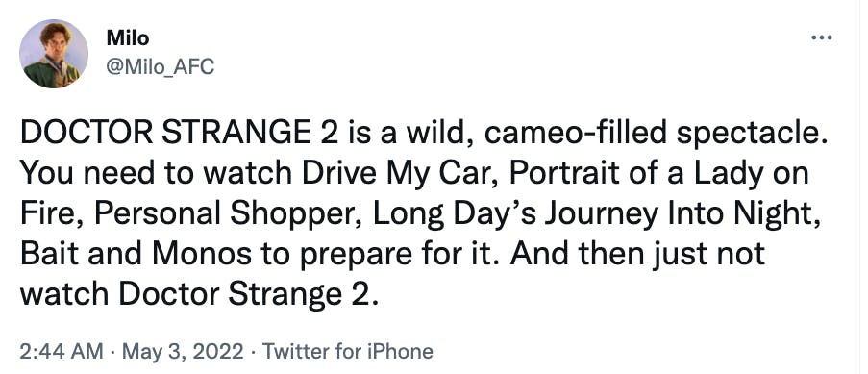Click the title Personal Shopper
This screenshot has height=374, width=868.
(x=228, y=214)
